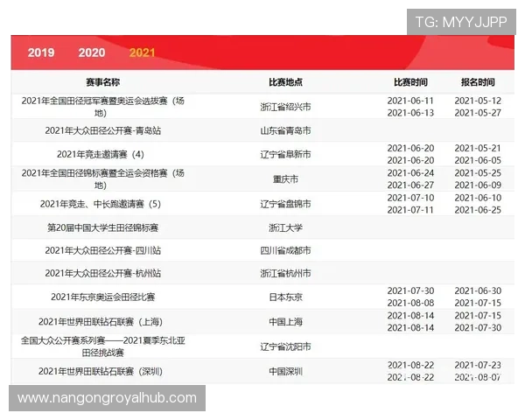The width and height of the screenshot is (525, 420).
Task: Click registration date 2021-06-30
Action: [x=478, y=291]
